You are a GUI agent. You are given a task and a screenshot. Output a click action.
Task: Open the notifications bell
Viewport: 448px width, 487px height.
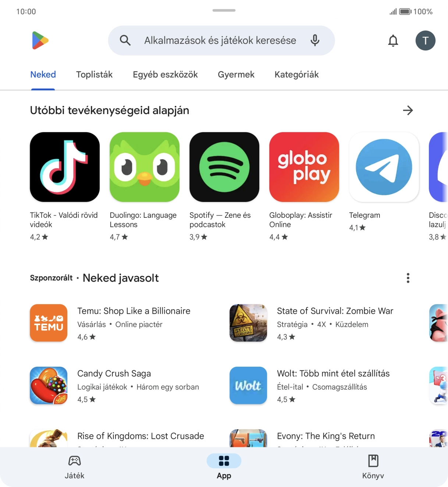click(x=393, y=40)
